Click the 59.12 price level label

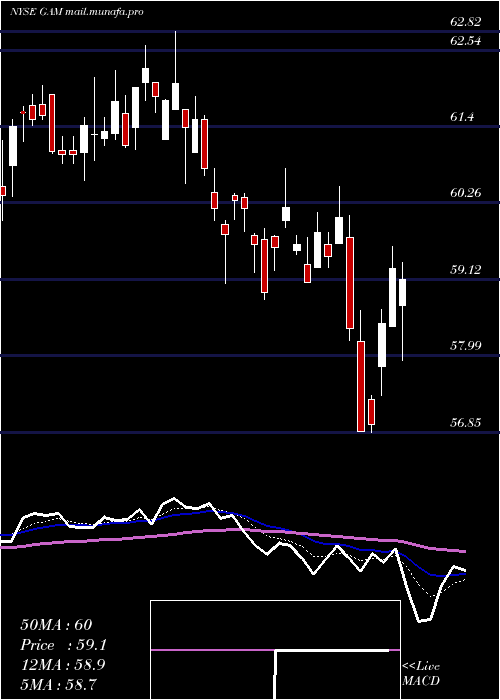[x=467, y=270]
